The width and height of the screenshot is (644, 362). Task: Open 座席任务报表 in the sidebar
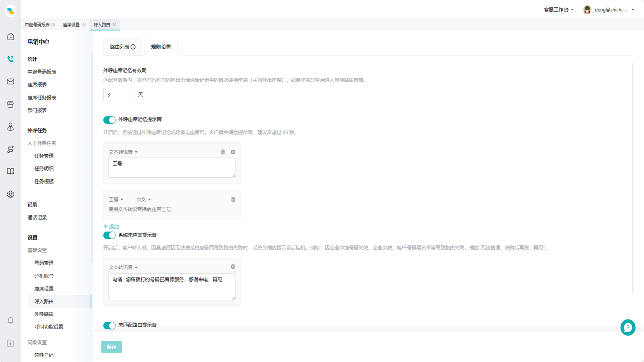42,98
